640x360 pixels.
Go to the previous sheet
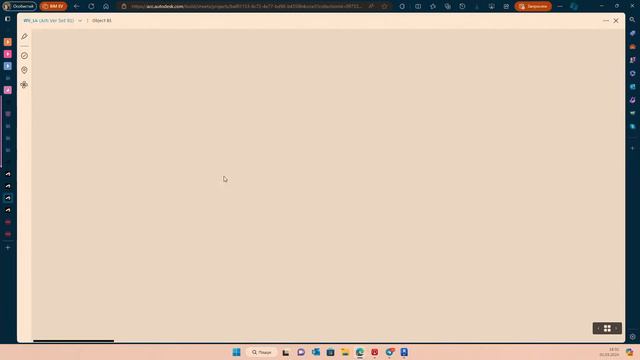[x=598, y=328]
